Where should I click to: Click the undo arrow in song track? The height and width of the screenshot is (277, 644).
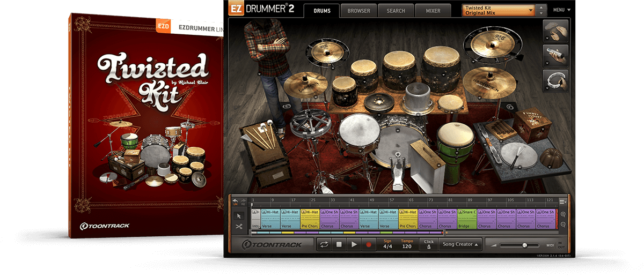pos(235,201)
